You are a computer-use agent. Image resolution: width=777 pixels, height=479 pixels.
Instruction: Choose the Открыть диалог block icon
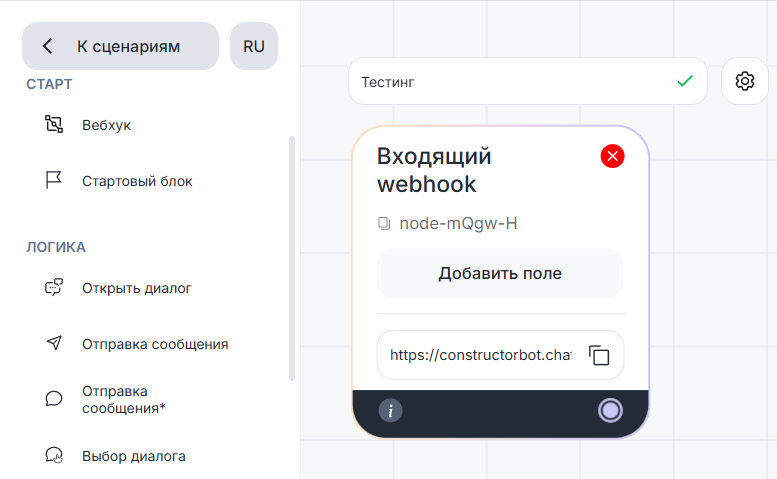54,288
